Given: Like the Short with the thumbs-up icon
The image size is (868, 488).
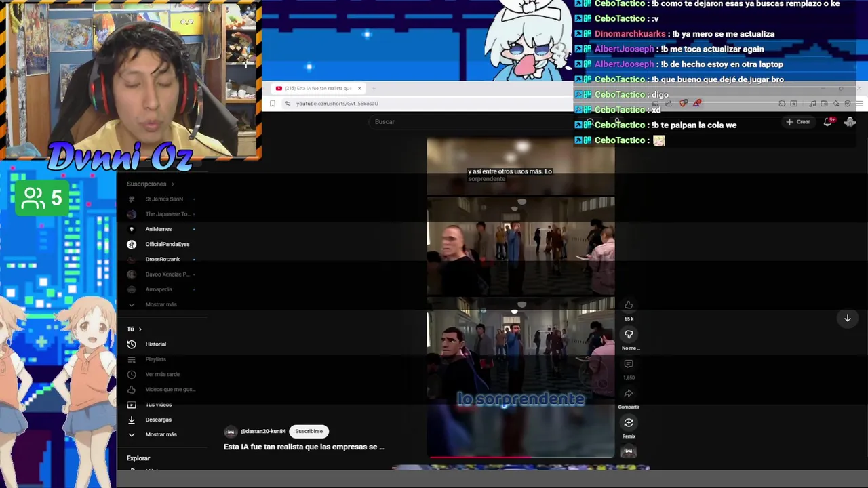Looking at the screenshot, I should pyautogui.click(x=629, y=305).
